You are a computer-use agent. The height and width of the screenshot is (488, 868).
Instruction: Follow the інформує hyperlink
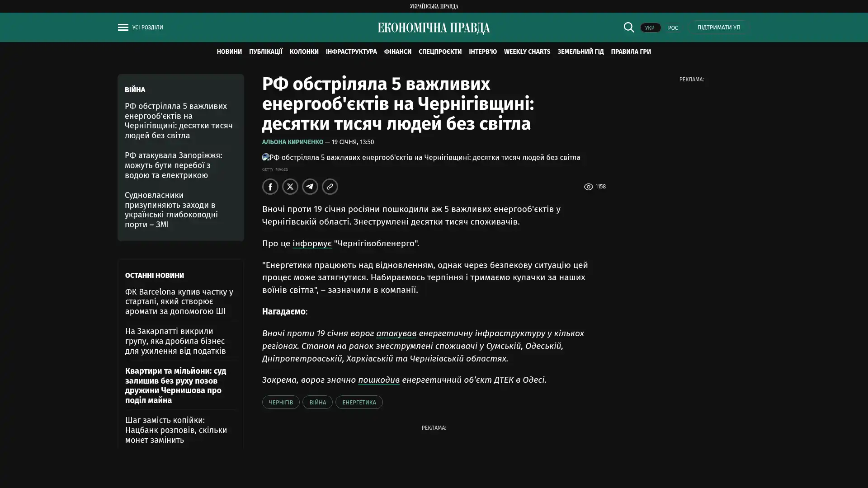point(311,244)
